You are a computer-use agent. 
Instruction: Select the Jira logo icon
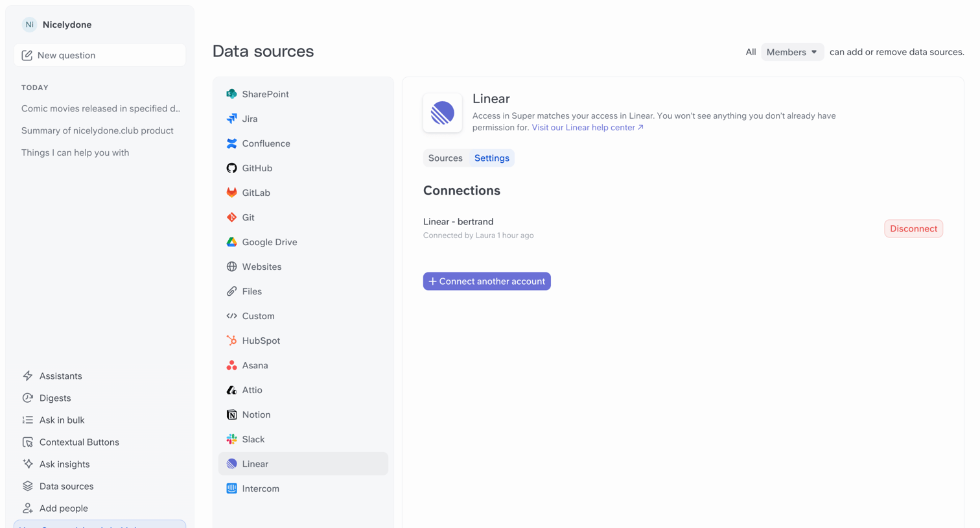(231, 119)
